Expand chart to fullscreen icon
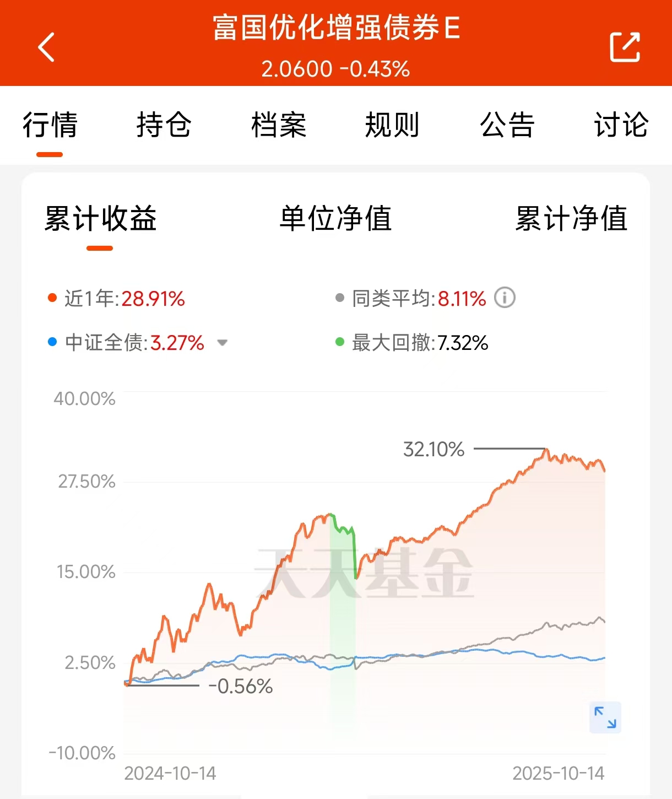The width and height of the screenshot is (672, 799). tap(605, 717)
